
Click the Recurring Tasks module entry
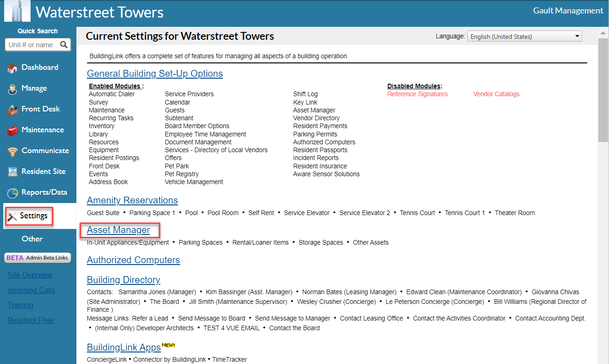(x=111, y=118)
